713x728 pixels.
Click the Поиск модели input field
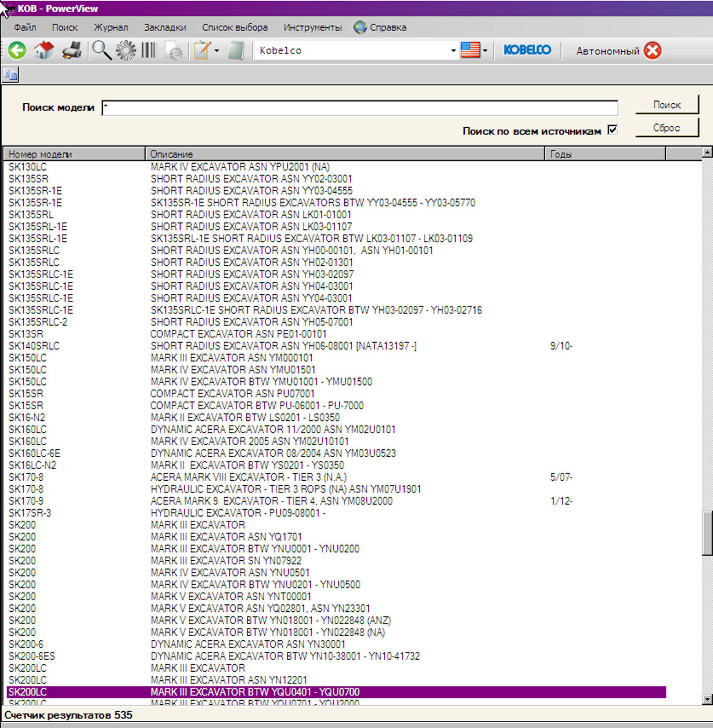360,108
